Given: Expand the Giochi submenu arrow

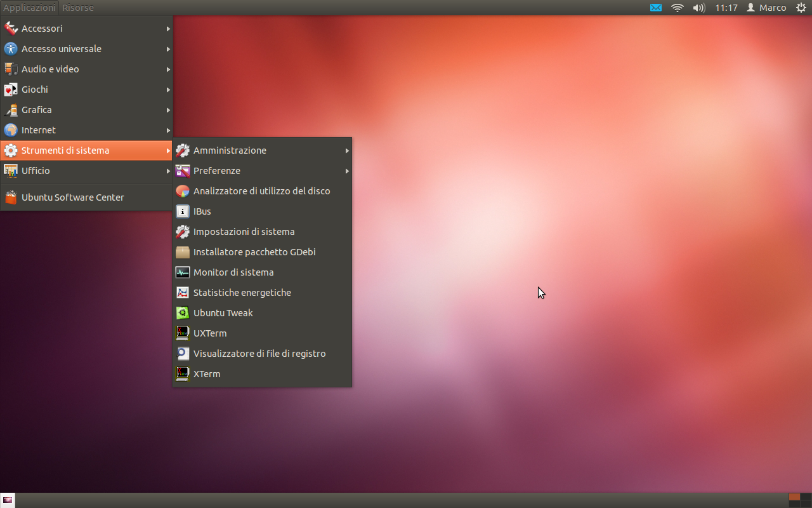Looking at the screenshot, I should coord(168,90).
